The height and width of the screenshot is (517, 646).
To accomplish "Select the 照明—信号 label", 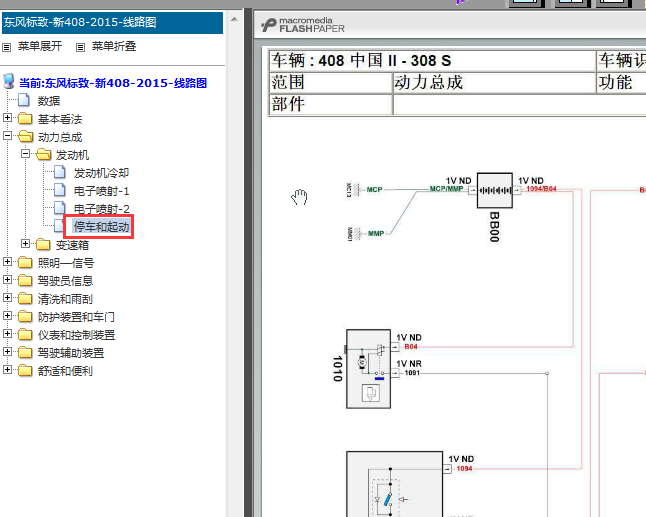I will pyautogui.click(x=66, y=263).
